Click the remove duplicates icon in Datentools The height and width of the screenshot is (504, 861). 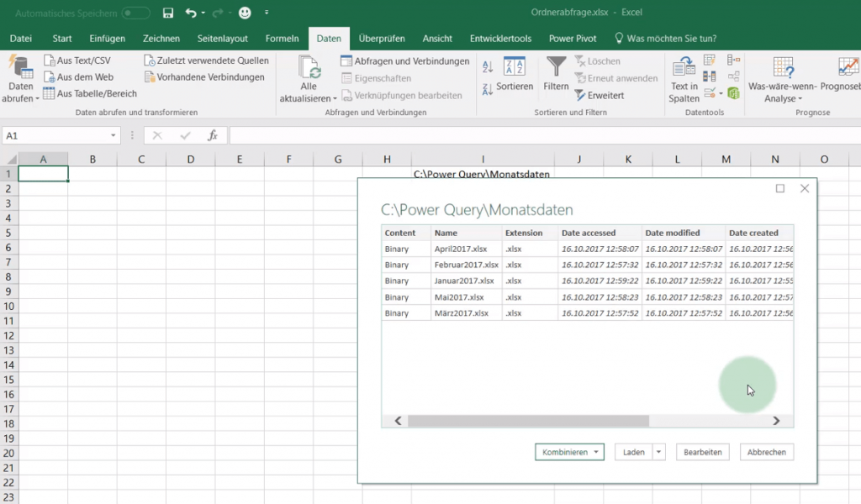[x=710, y=76]
